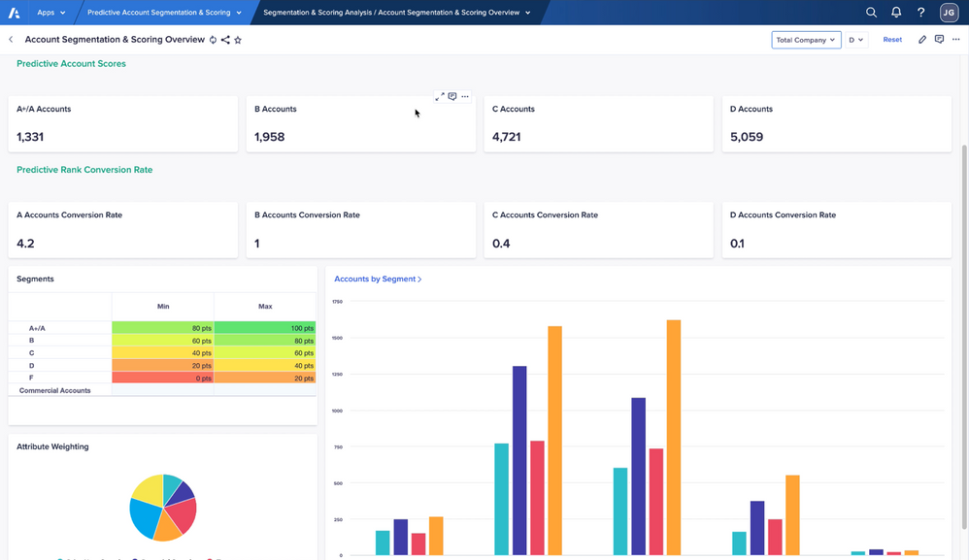Click the 60 pts B Min cell
Image resolution: width=969 pixels, height=560 pixels.
click(163, 341)
